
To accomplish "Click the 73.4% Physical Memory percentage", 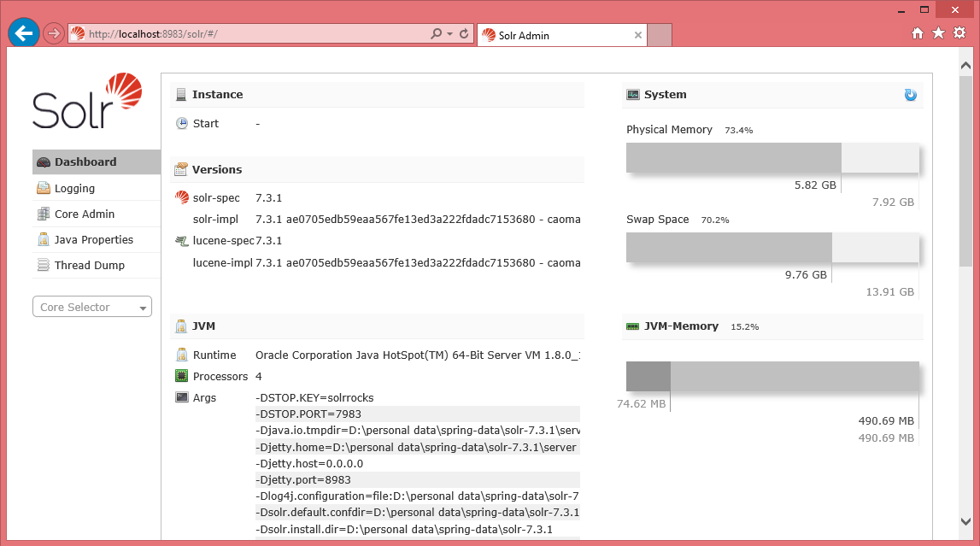I will click(x=739, y=131).
